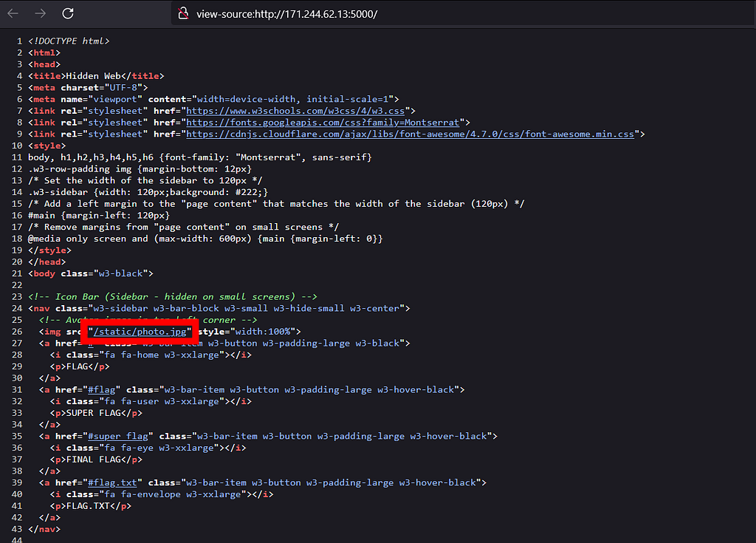
Task: Open the Google Fonts Montserrat link
Action: 323,123
